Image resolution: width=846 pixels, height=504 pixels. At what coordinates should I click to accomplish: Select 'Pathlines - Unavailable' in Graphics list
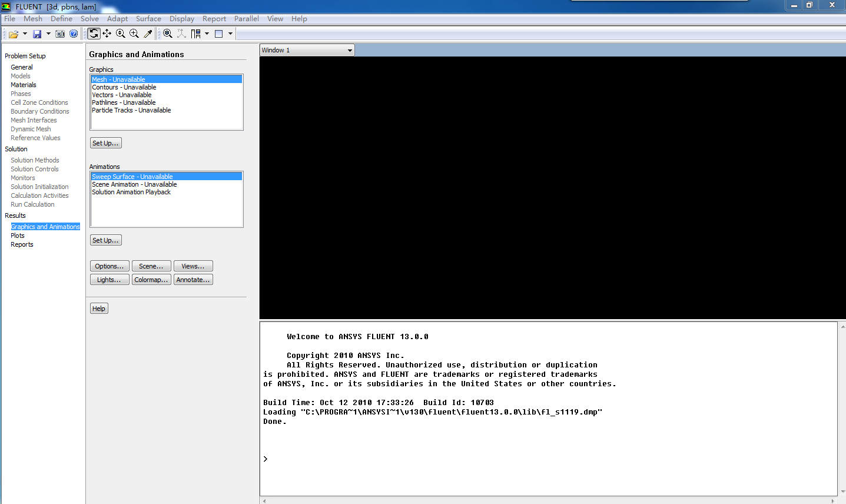pyautogui.click(x=167, y=102)
